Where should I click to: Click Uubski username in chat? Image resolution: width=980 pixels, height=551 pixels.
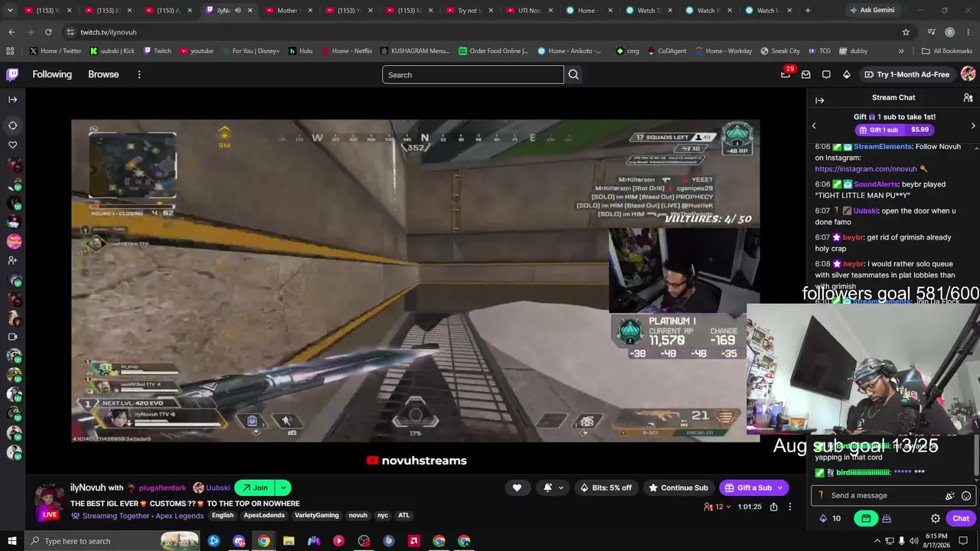point(865,210)
